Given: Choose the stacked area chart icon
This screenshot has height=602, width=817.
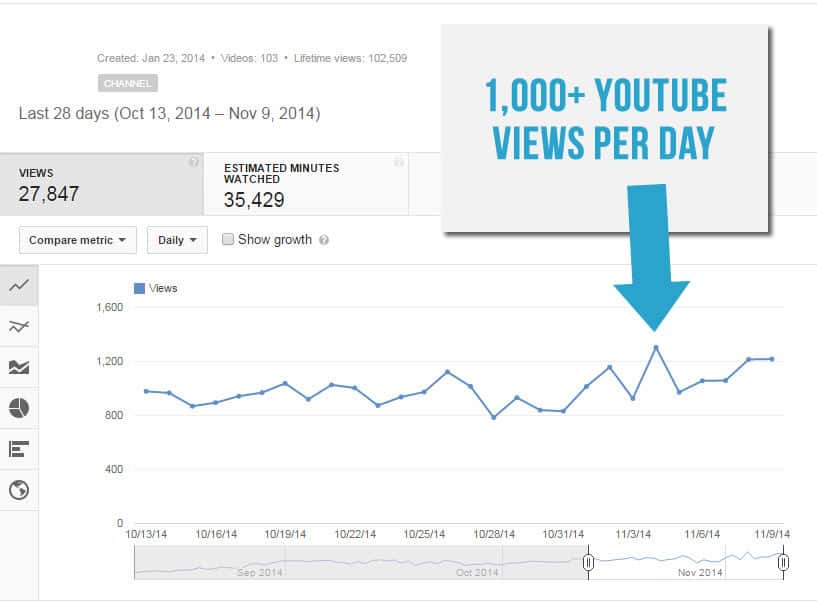Looking at the screenshot, I should pyautogui.click(x=19, y=367).
